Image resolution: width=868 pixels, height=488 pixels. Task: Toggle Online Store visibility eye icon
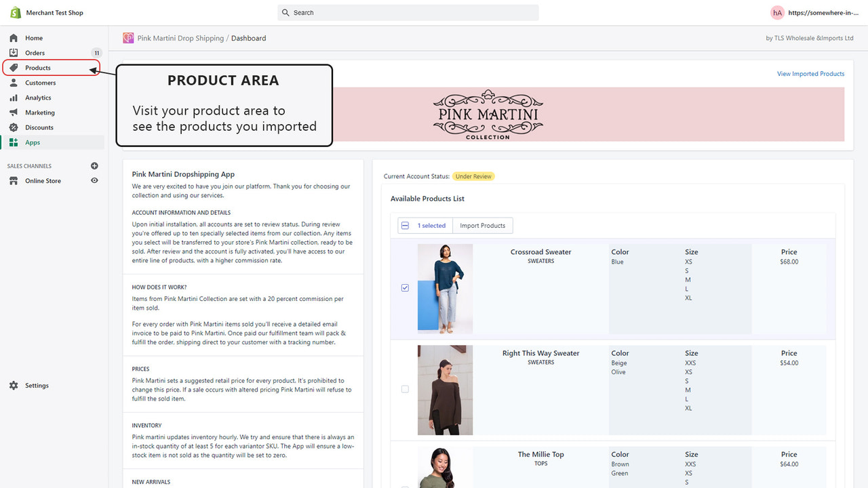click(94, 180)
